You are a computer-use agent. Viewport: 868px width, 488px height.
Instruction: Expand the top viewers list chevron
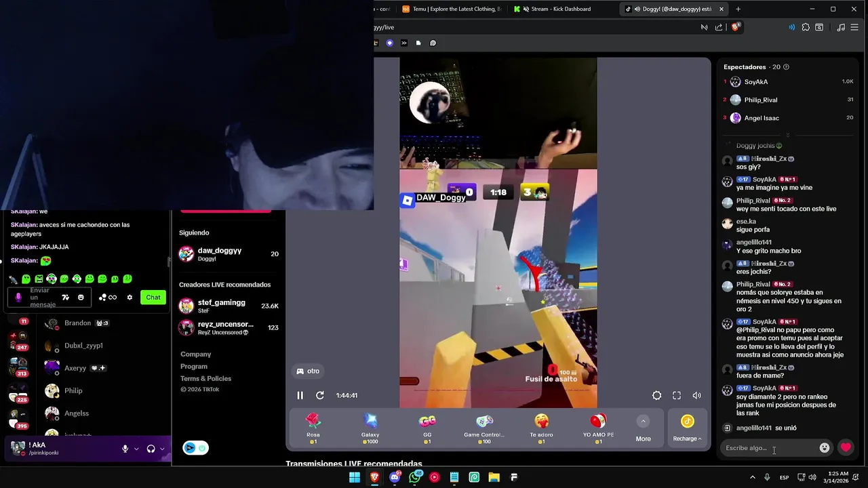click(787, 135)
